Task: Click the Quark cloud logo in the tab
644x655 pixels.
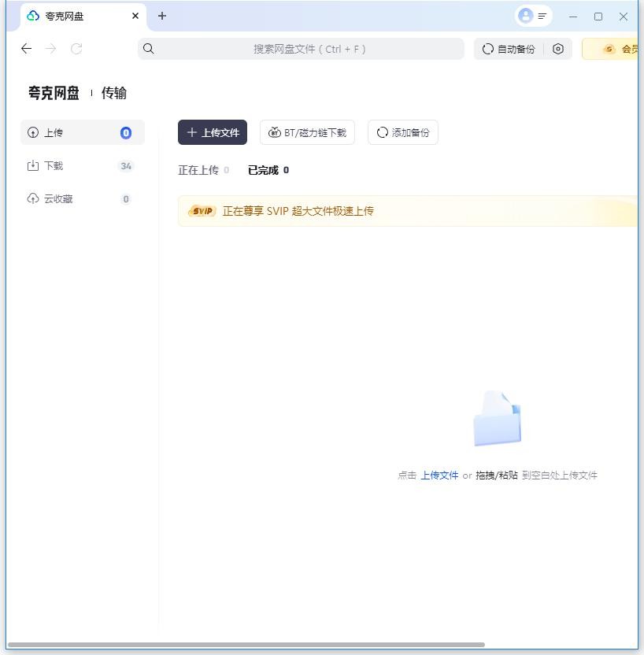Action: (33, 16)
